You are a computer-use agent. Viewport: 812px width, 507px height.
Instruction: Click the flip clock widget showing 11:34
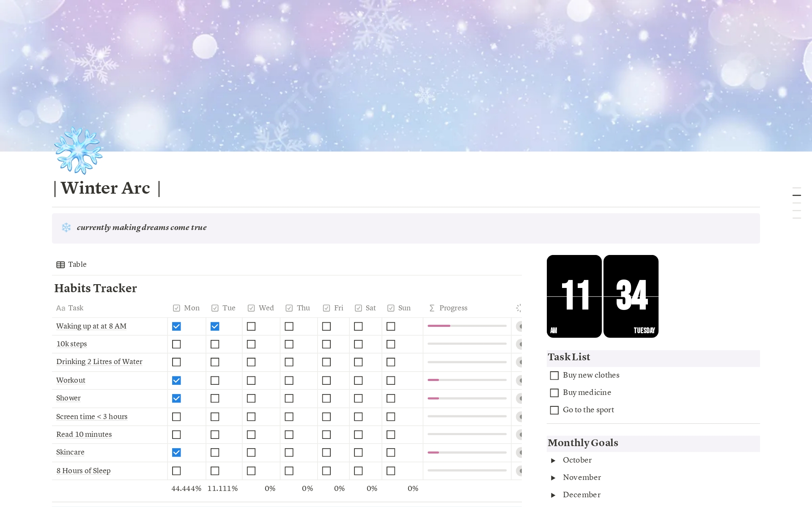tap(602, 296)
